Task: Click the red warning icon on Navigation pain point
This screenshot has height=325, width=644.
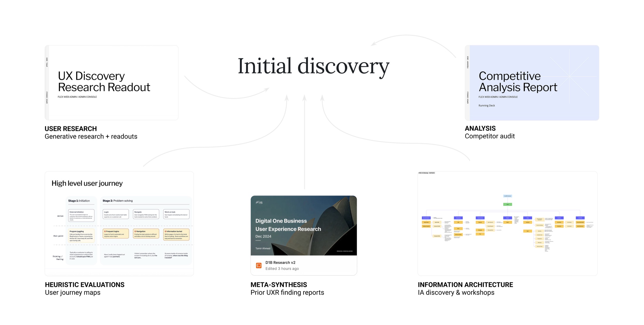Action: [x=135, y=232]
